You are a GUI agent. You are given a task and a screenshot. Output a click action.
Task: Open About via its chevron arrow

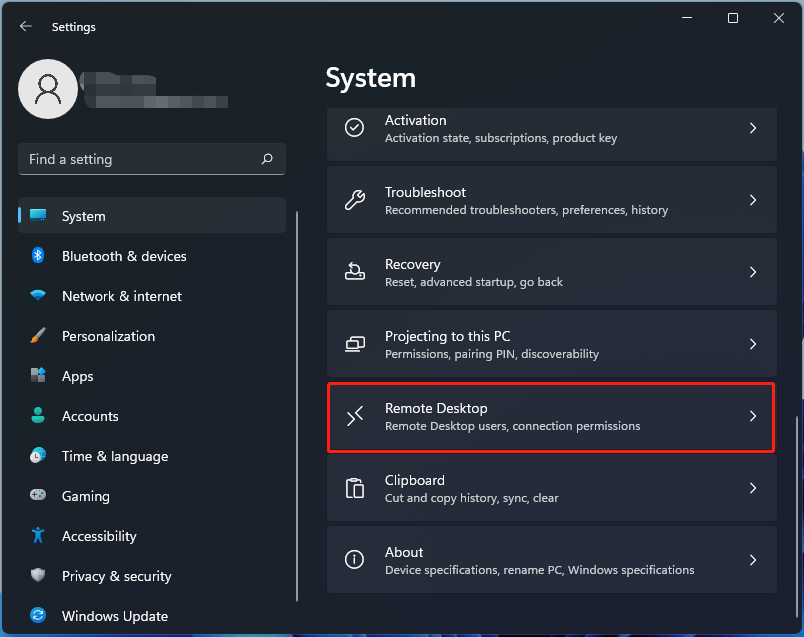[753, 560]
